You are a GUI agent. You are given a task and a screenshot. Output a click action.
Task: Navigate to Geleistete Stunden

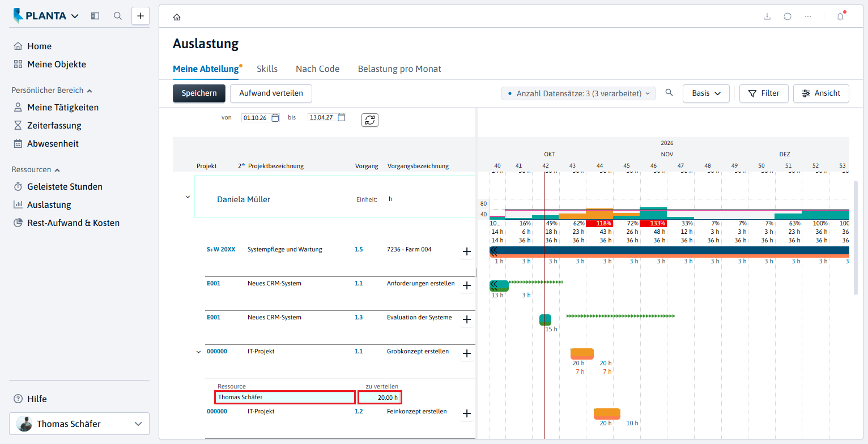65,187
